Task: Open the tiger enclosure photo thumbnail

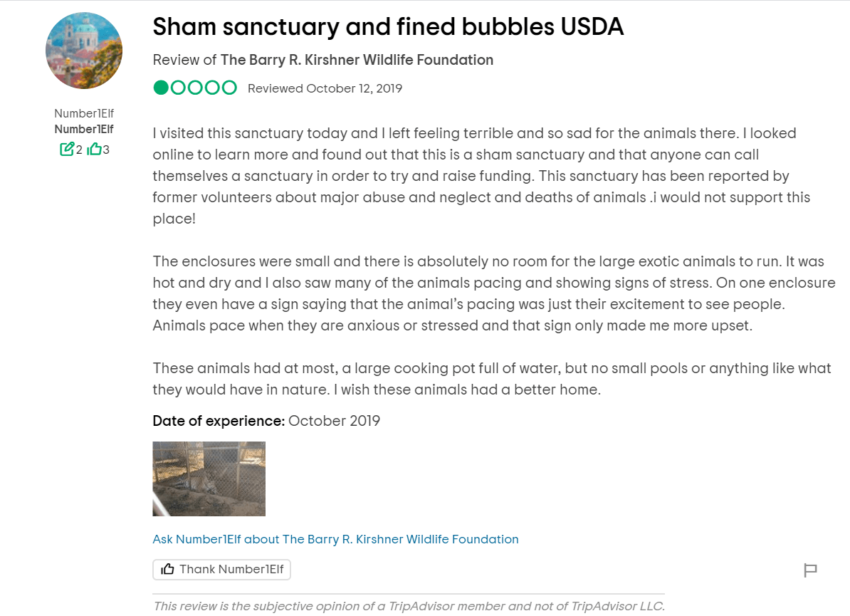Action: 209,479
